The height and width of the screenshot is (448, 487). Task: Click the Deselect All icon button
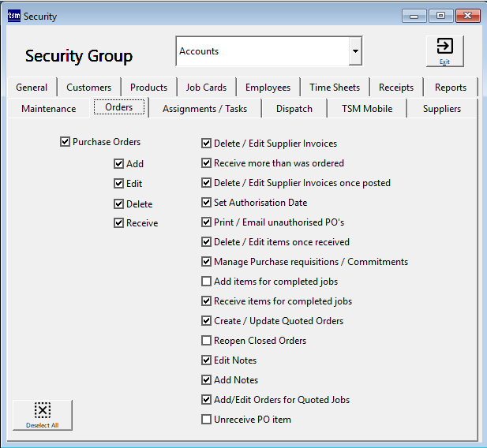[x=43, y=414]
